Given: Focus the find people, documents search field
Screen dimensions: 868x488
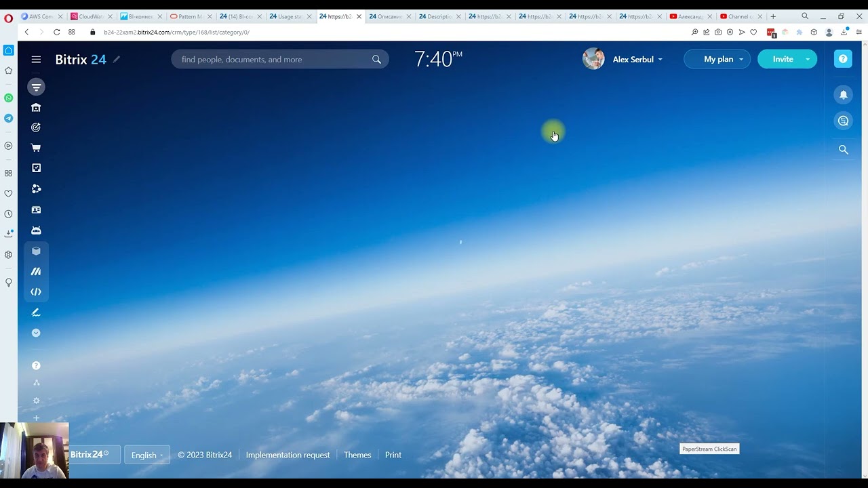Looking at the screenshot, I should click(x=279, y=60).
